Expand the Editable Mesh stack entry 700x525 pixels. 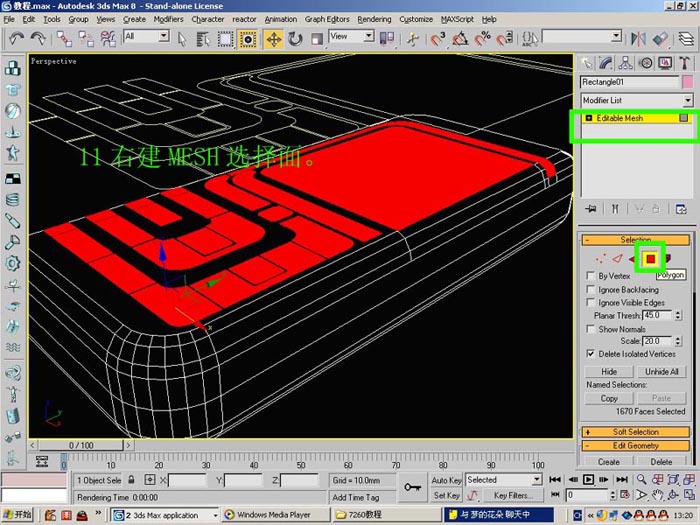point(589,118)
